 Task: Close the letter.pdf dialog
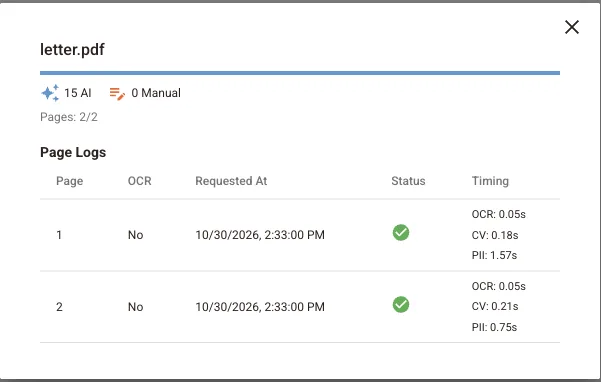[x=571, y=27]
